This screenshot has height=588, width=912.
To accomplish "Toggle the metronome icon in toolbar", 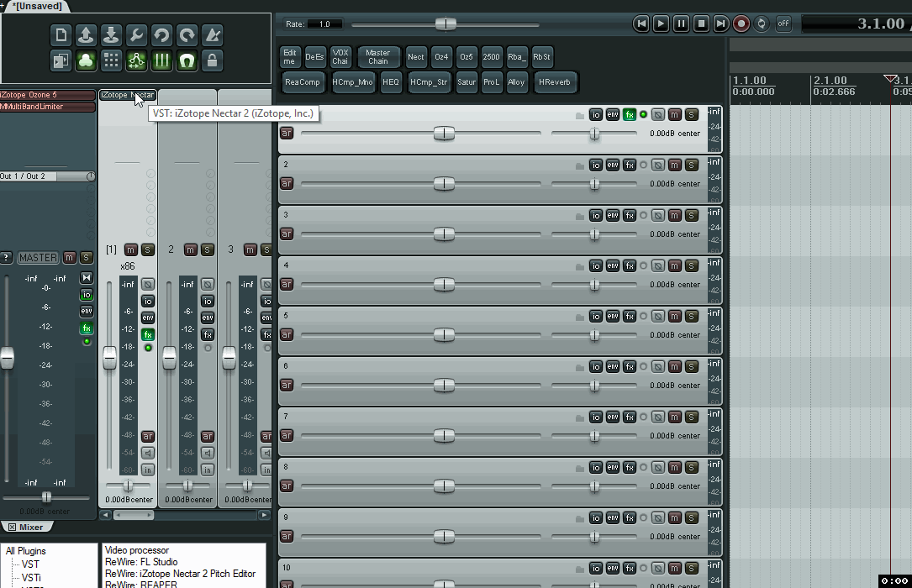I will [213, 35].
